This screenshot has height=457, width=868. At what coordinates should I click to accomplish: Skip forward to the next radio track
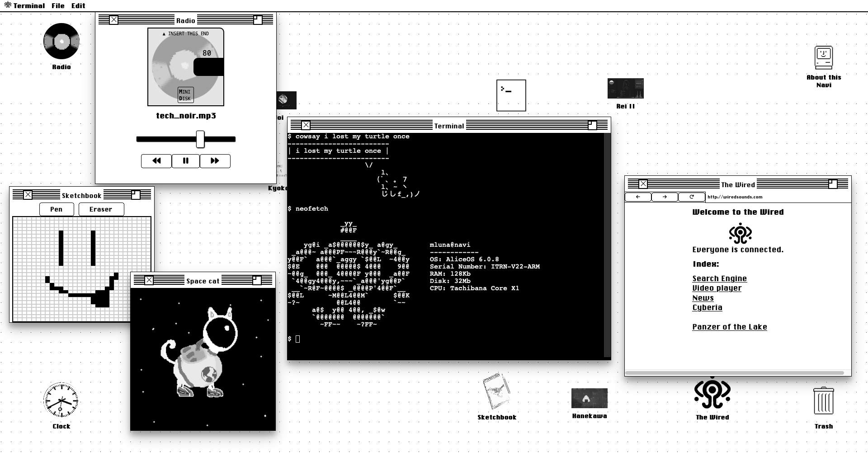coord(215,161)
